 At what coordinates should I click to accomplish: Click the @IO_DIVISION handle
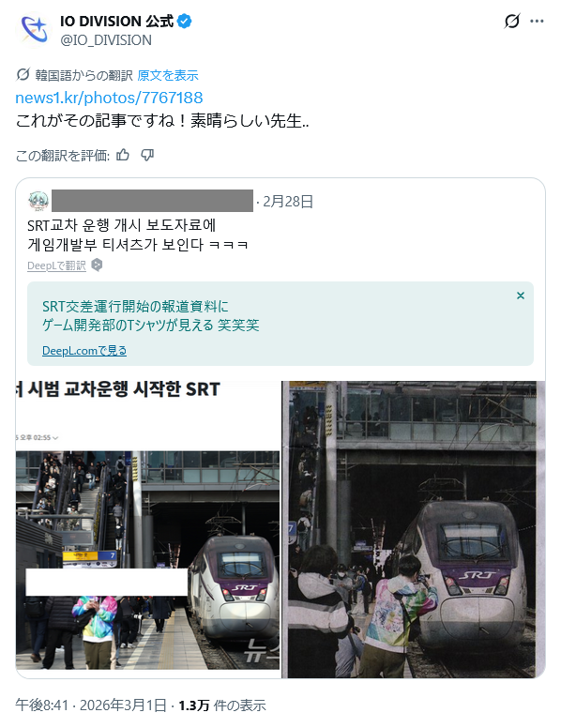pos(106,40)
